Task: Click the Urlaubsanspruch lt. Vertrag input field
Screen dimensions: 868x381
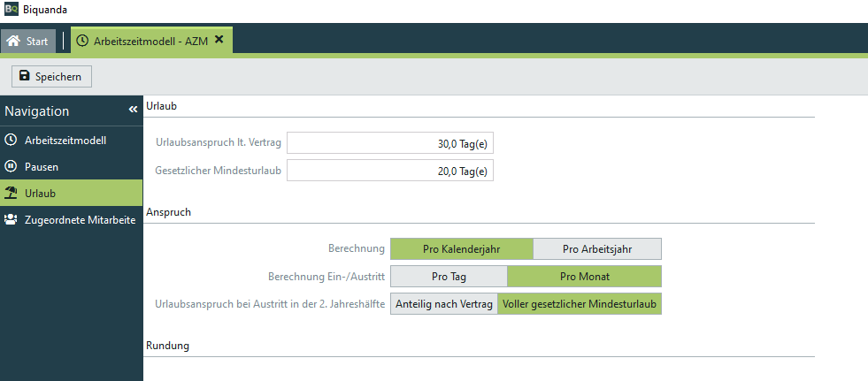Action: click(389, 143)
